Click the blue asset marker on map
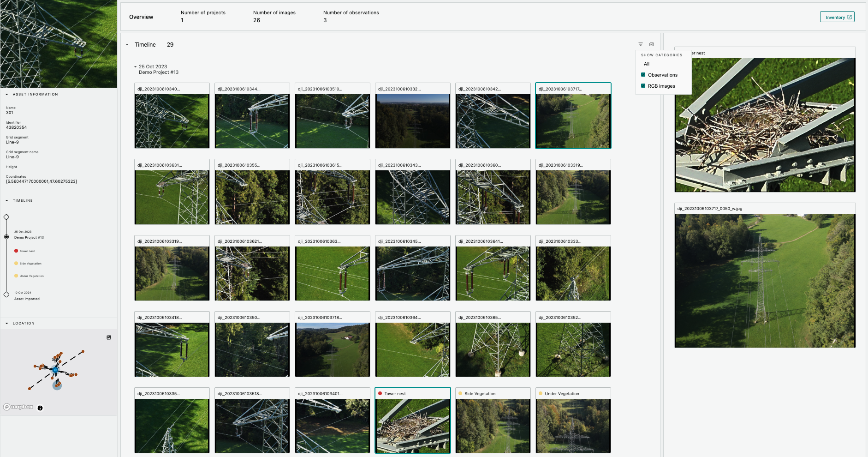The height and width of the screenshot is (457, 868). pyautogui.click(x=55, y=370)
